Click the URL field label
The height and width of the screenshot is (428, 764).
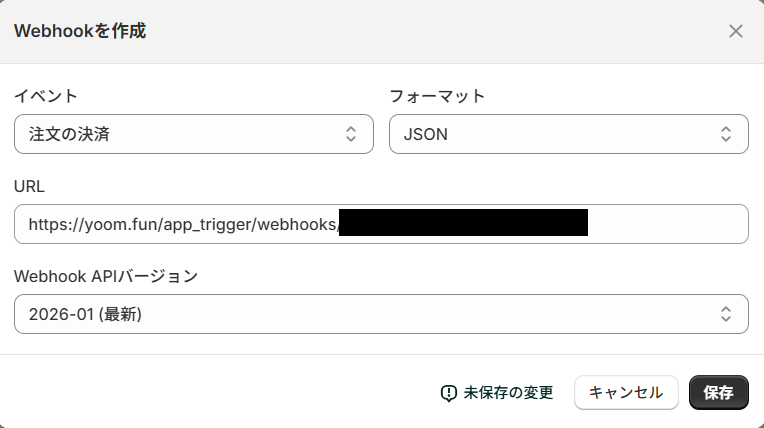click(30, 186)
